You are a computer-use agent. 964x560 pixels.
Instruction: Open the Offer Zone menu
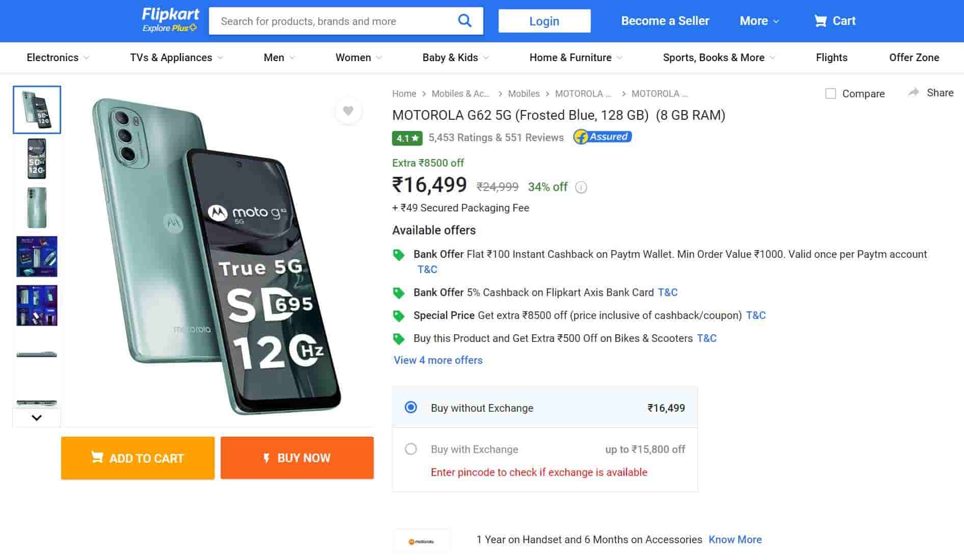point(915,58)
